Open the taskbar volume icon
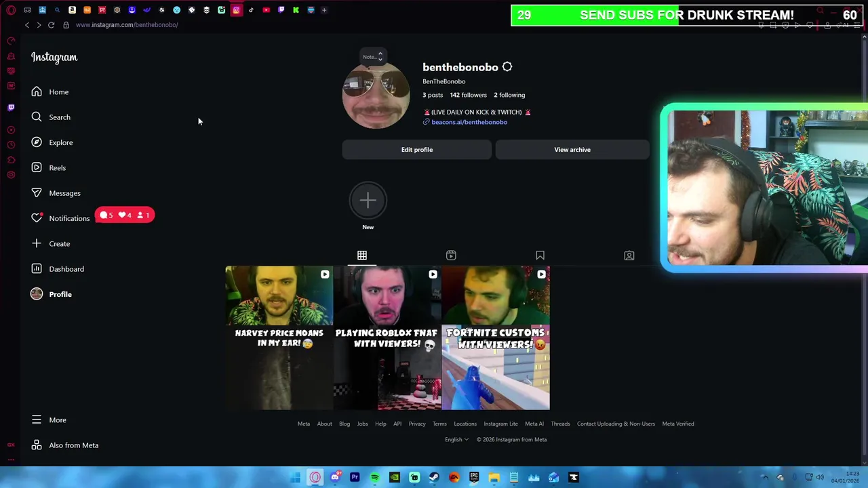The image size is (868, 488). [820, 478]
